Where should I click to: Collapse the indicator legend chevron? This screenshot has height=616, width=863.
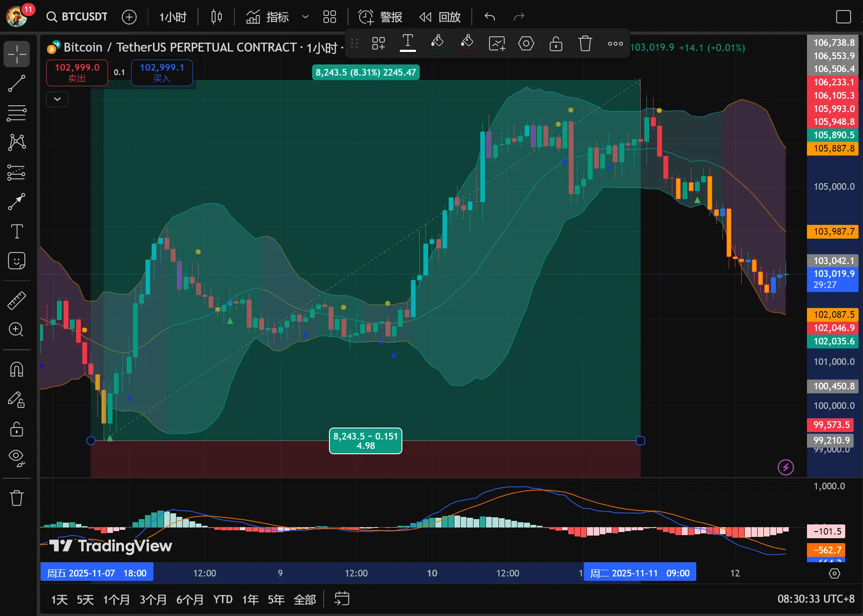pyautogui.click(x=57, y=99)
